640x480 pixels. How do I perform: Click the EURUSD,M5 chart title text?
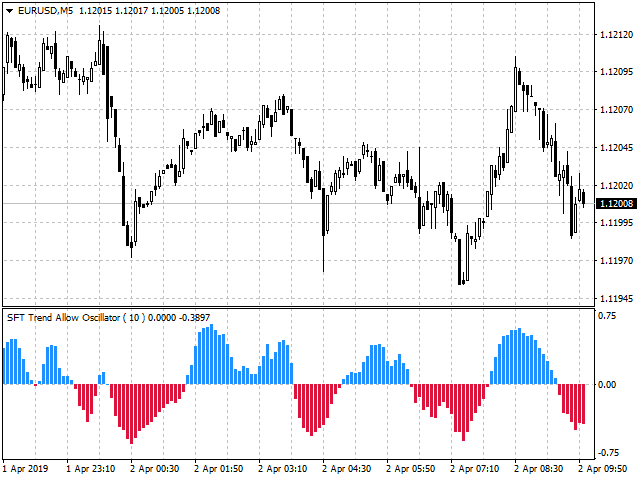(x=46, y=11)
